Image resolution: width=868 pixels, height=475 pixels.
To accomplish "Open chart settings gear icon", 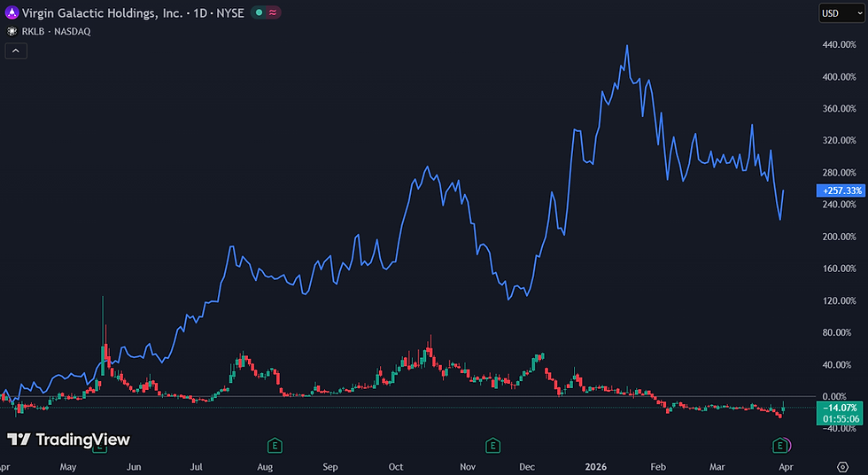I will pos(842,467).
